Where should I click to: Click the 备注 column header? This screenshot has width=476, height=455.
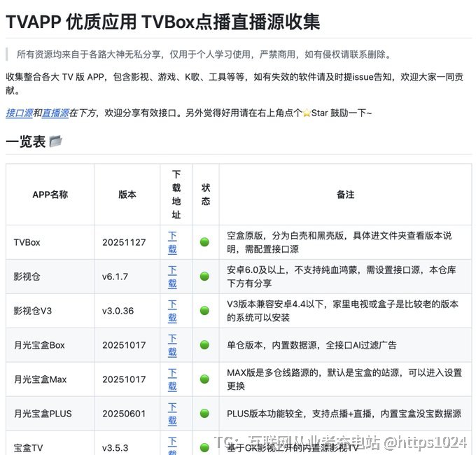click(x=346, y=195)
